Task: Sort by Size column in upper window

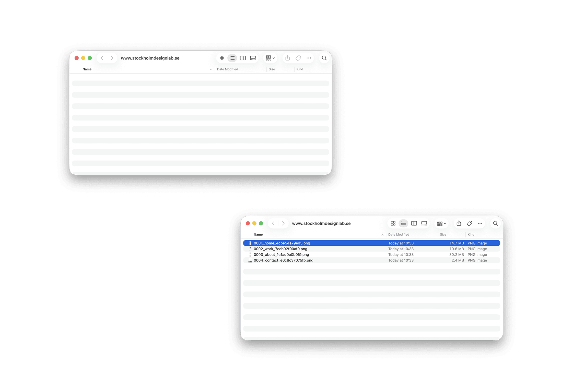Action: 272,69
